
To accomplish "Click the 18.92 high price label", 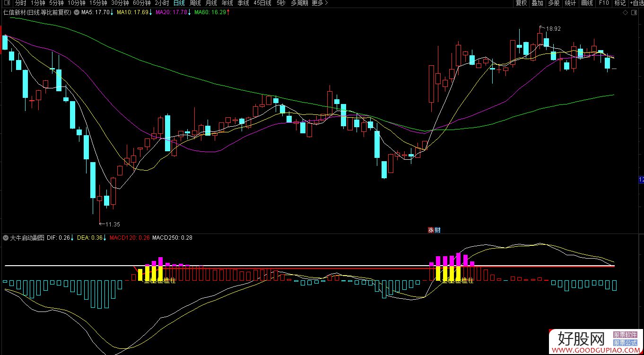I will [x=553, y=28].
